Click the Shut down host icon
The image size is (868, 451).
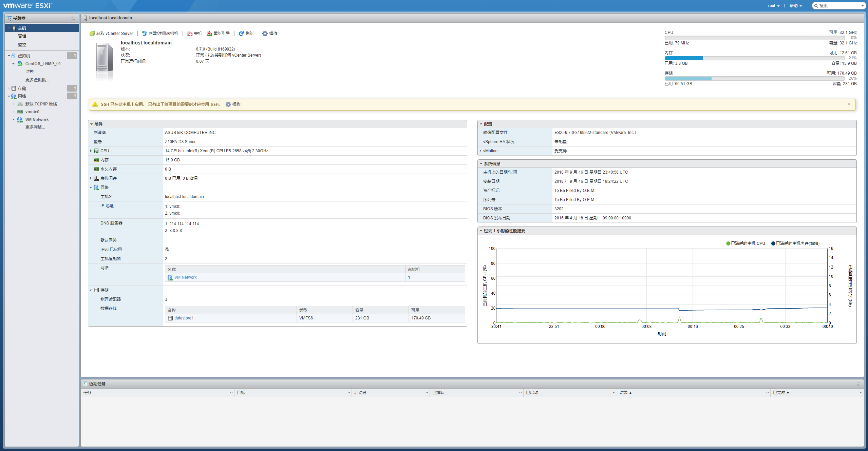coord(190,34)
